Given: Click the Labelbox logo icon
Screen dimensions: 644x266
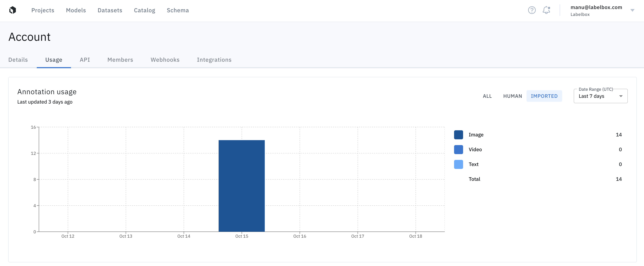Looking at the screenshot, I should pos(12,10).
